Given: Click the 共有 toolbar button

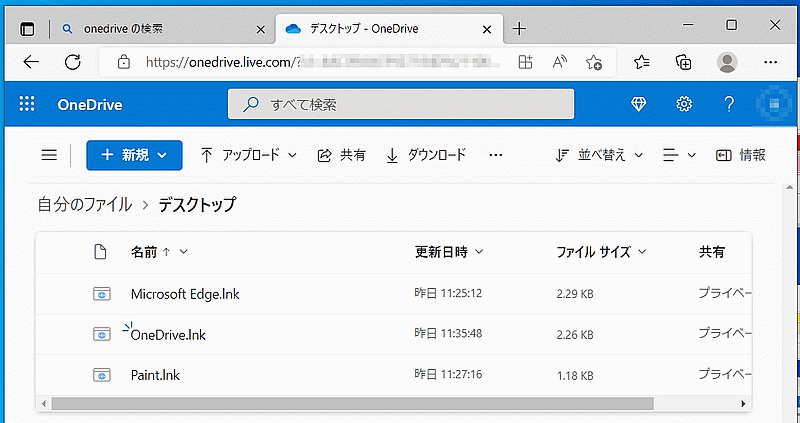Looking at the screenshot, I should (x=341, y=155).
